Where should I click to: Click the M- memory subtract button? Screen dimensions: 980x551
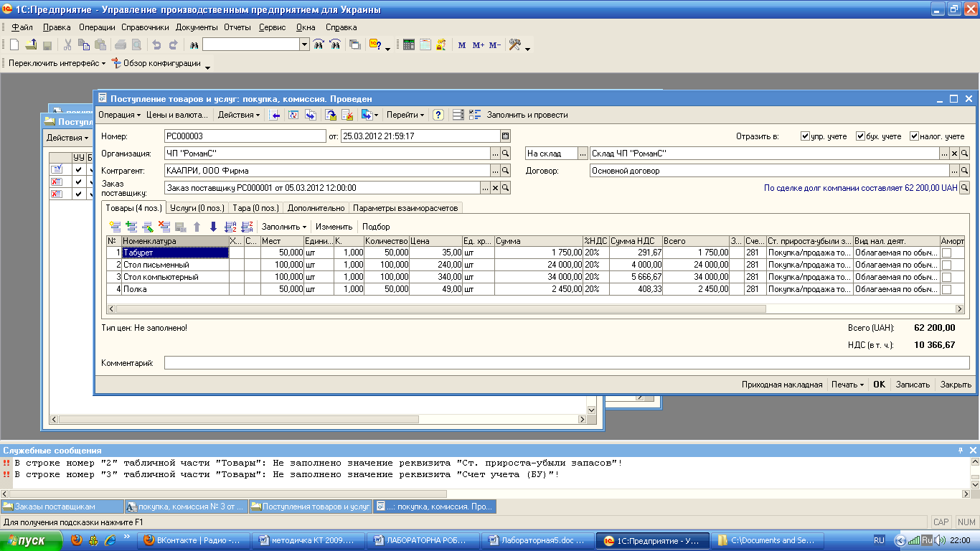[x=495, y=44]
